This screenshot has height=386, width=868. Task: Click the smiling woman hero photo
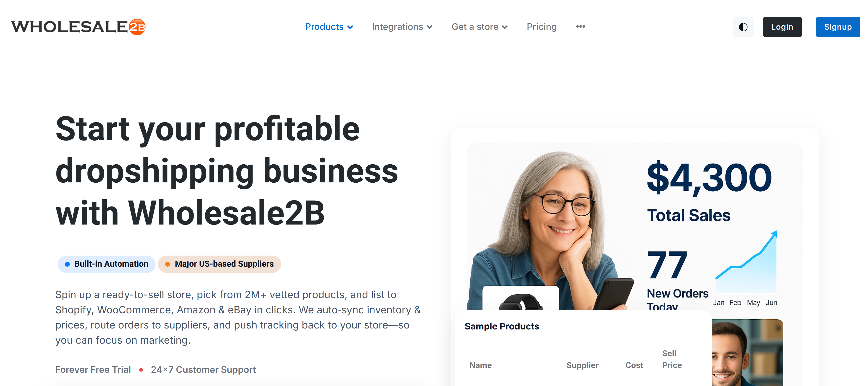tap(553, 223)
